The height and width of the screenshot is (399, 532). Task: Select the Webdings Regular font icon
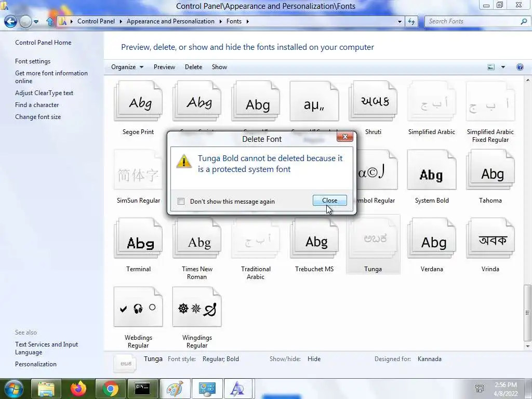pos(138,307)
